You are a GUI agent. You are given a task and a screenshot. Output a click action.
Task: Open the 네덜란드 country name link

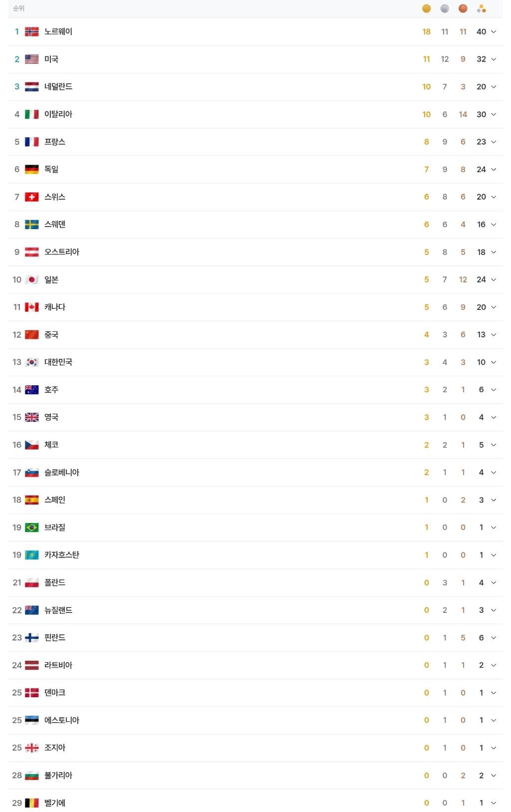58,87
